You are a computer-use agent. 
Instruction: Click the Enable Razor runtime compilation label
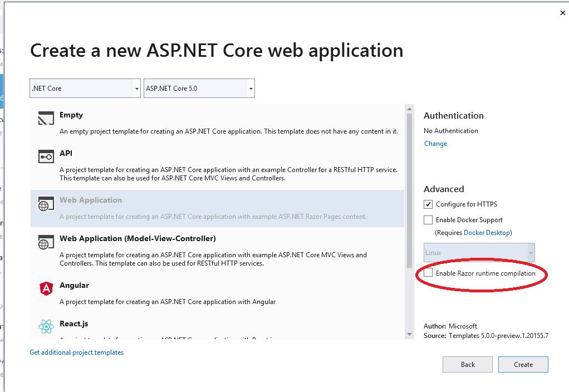(x=485, y=273)
